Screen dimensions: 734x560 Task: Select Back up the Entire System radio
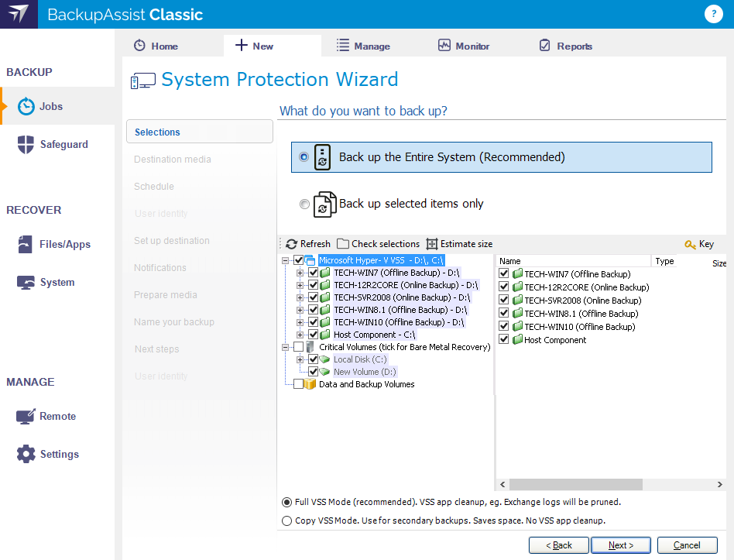[x=304, y=157]
